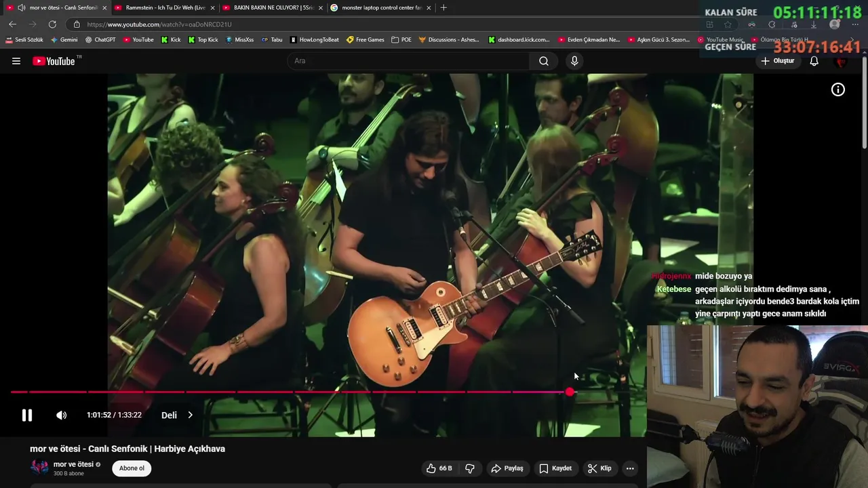Click the 300 B abone subscriber count
This screenshot has height=488, width=868.
click(x=68, y=474)
